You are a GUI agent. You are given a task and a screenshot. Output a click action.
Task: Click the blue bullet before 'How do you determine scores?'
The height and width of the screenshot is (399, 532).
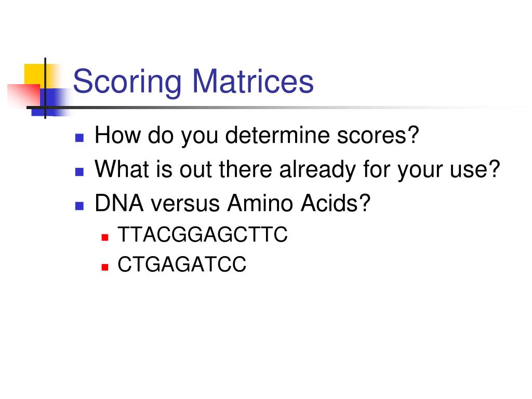point(79,137)
